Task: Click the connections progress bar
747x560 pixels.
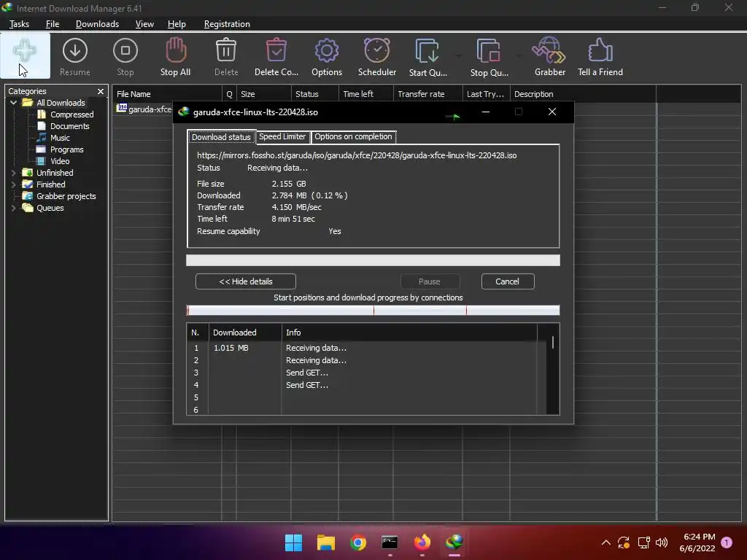Action: tap(373, 311)
